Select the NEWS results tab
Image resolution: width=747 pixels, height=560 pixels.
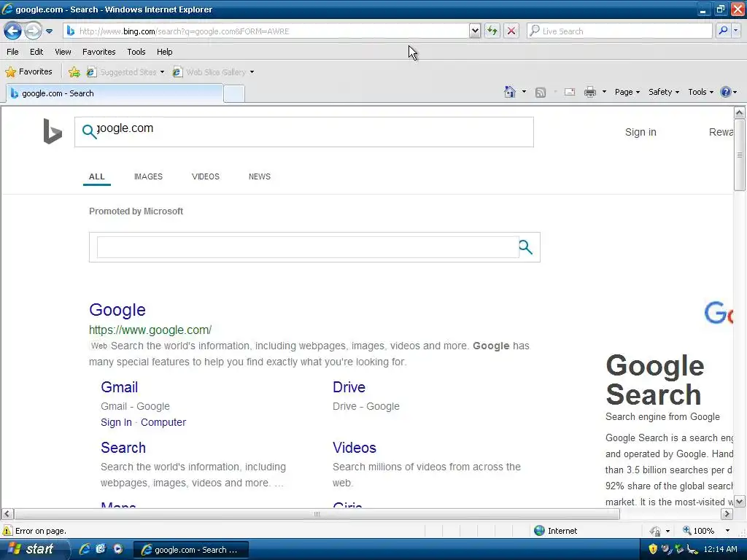(260, 176)
